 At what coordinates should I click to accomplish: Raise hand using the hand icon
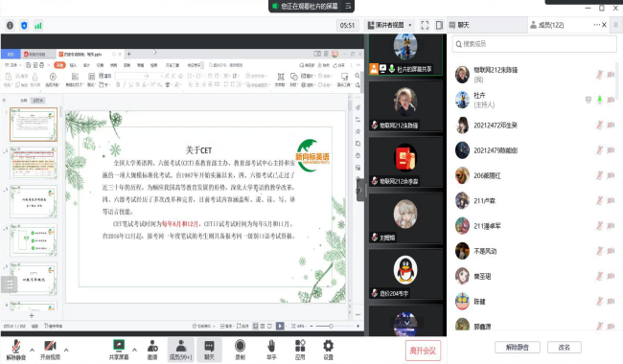pos(271,346)
